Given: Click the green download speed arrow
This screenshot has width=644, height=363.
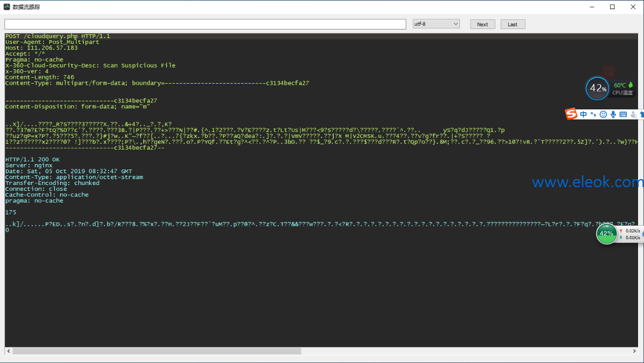Looking at the screenshot, I should [621, 237].
